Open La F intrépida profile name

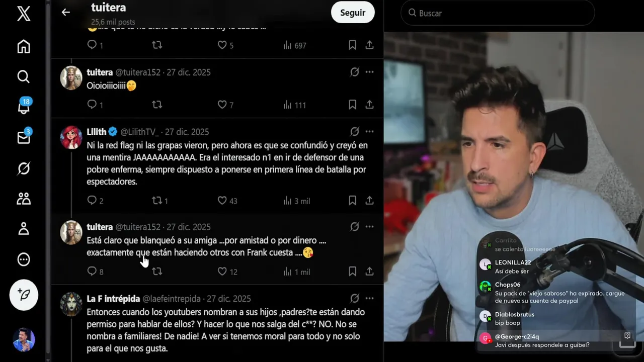[x=113, y=299]
